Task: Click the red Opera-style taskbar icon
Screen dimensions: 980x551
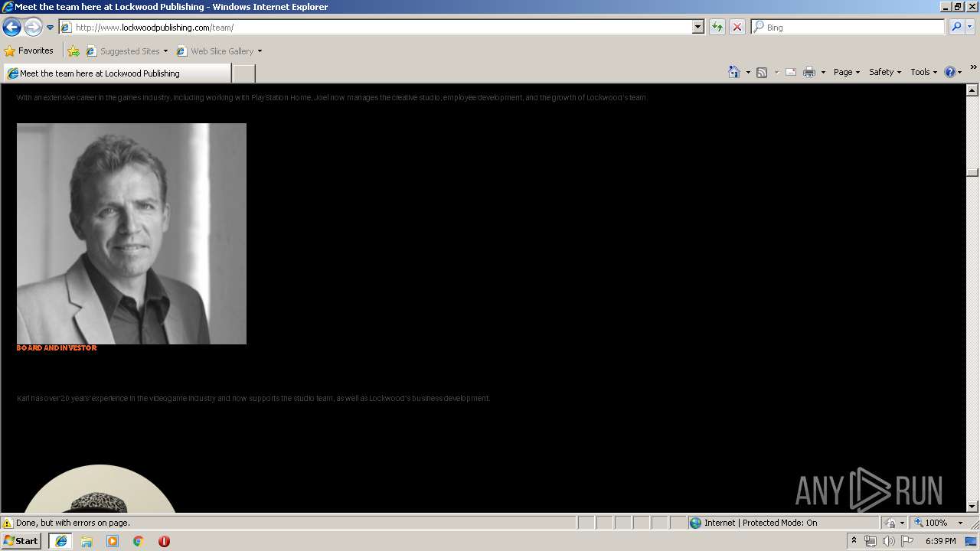Action: pos(164,541)
